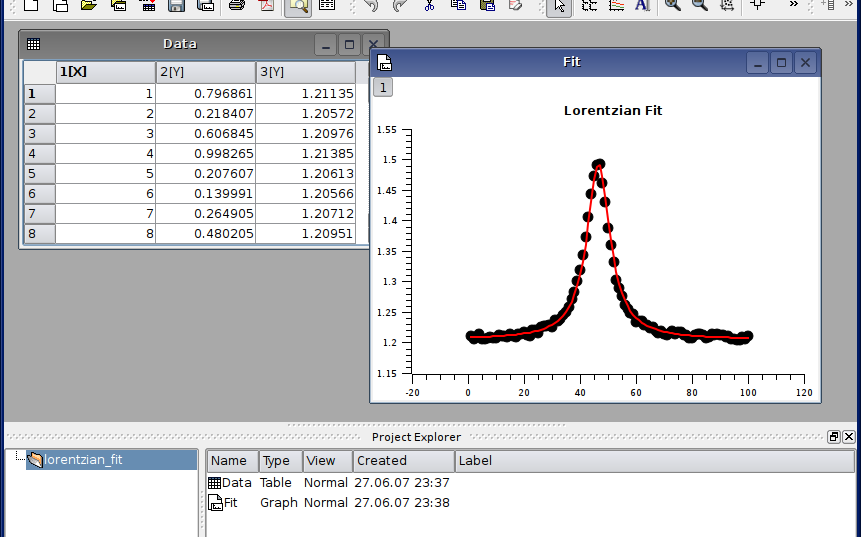Click the cell containing 1.20572
The height and width of the screenshot is (537, 861).
[306, 114]
